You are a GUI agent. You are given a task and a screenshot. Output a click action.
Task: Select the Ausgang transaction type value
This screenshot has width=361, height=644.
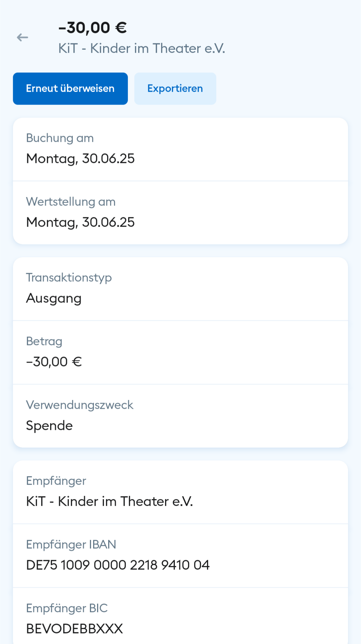[54, 298]
